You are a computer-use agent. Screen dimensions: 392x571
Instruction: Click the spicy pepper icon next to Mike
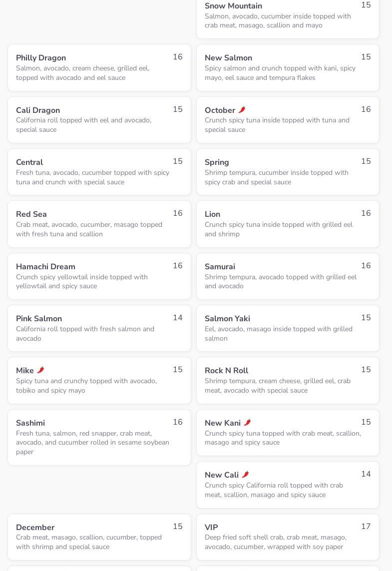41,370
